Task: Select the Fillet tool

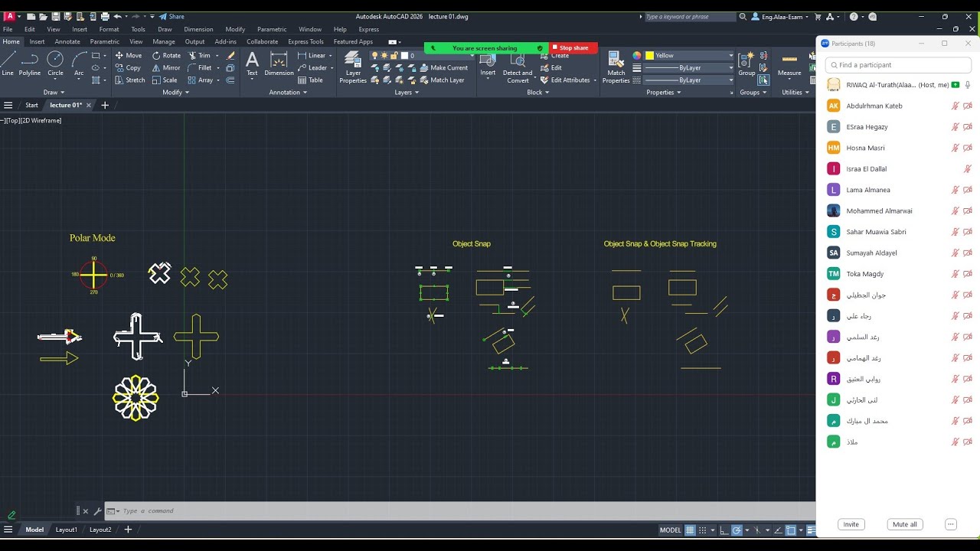Action: point(199,67)
